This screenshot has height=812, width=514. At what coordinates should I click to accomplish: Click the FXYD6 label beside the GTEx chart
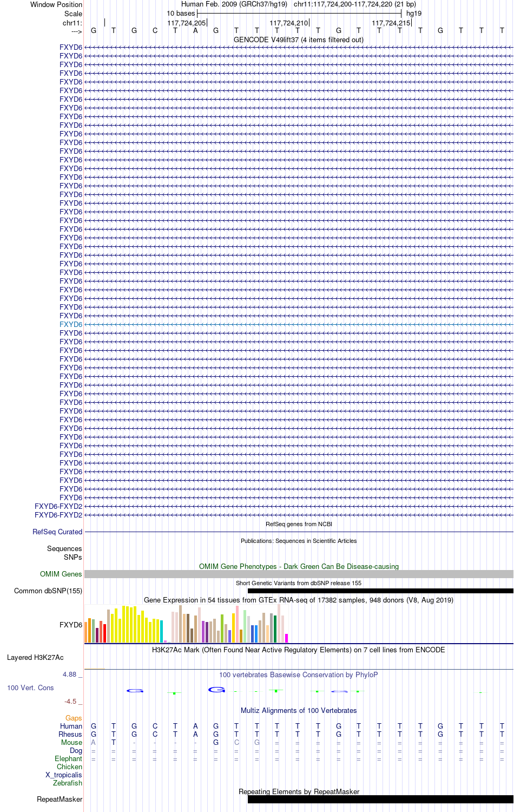click(x=71, y=625)
